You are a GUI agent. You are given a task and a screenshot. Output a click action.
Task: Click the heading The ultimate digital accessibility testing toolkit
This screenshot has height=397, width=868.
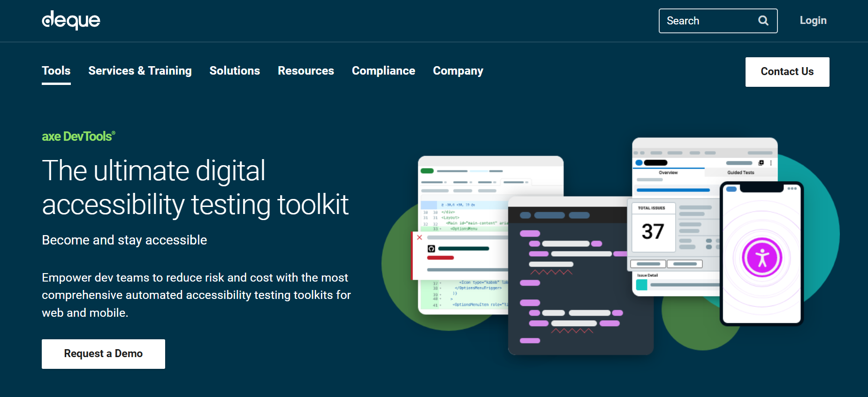195,187
